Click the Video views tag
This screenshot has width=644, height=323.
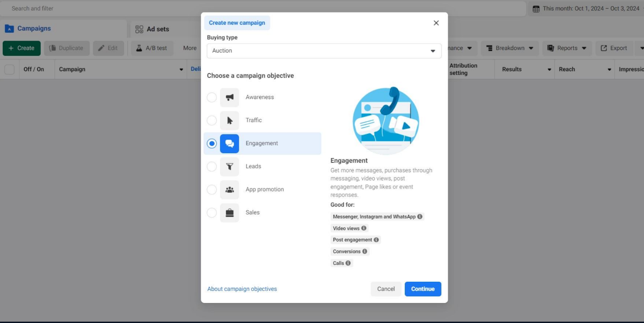[x=349, y=228]
